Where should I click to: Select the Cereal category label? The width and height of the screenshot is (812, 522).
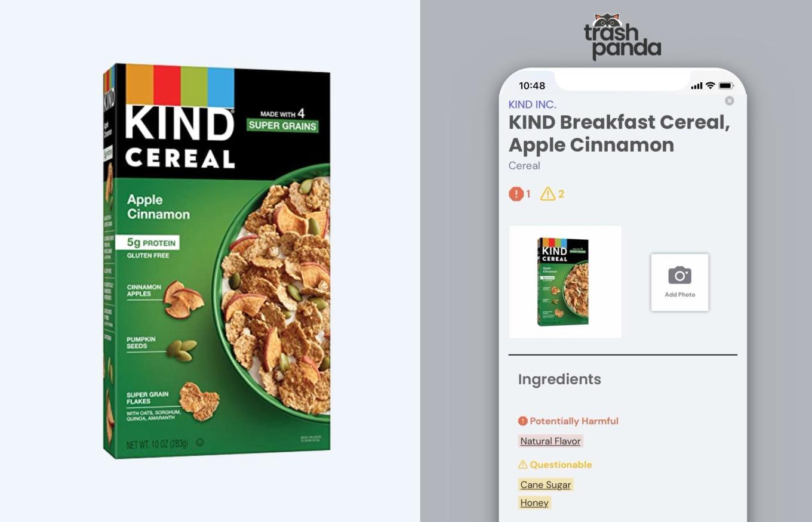point(524,165)
